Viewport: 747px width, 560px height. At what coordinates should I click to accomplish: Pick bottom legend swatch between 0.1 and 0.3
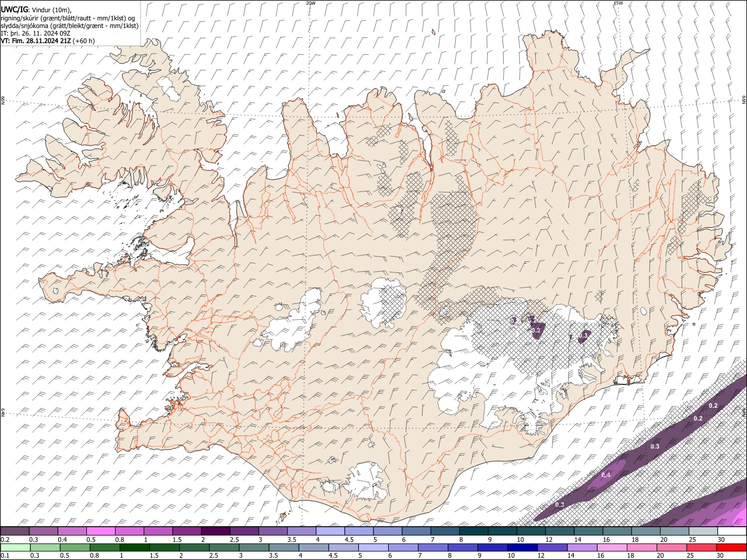point(15,547)
